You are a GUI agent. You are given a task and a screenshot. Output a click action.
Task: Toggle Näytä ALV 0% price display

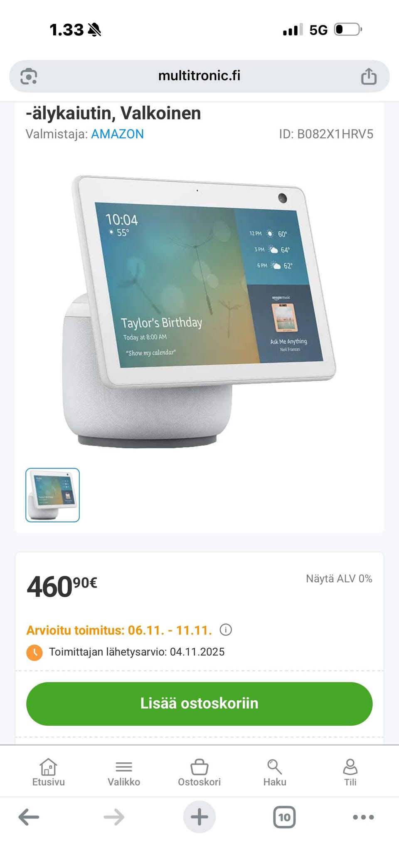tap(339, 578)
